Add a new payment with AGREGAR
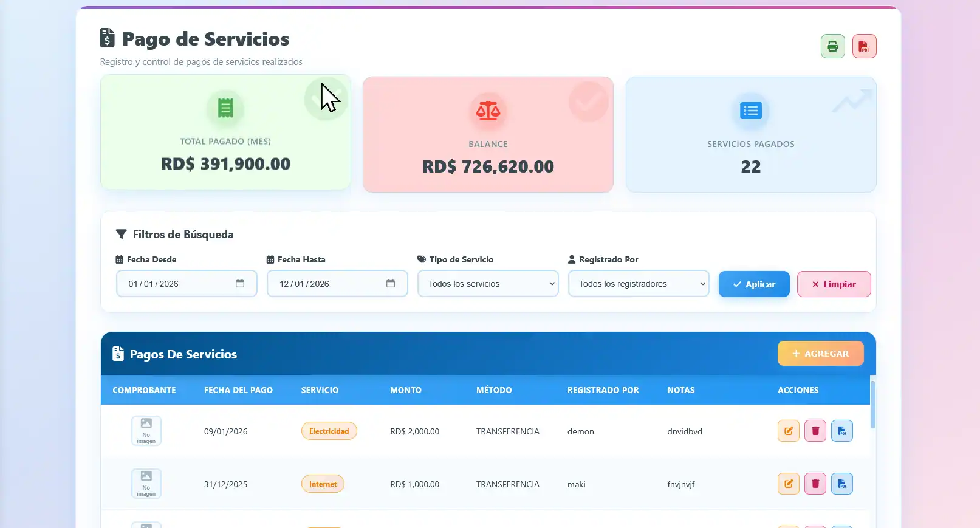 (x=820, y=354)
